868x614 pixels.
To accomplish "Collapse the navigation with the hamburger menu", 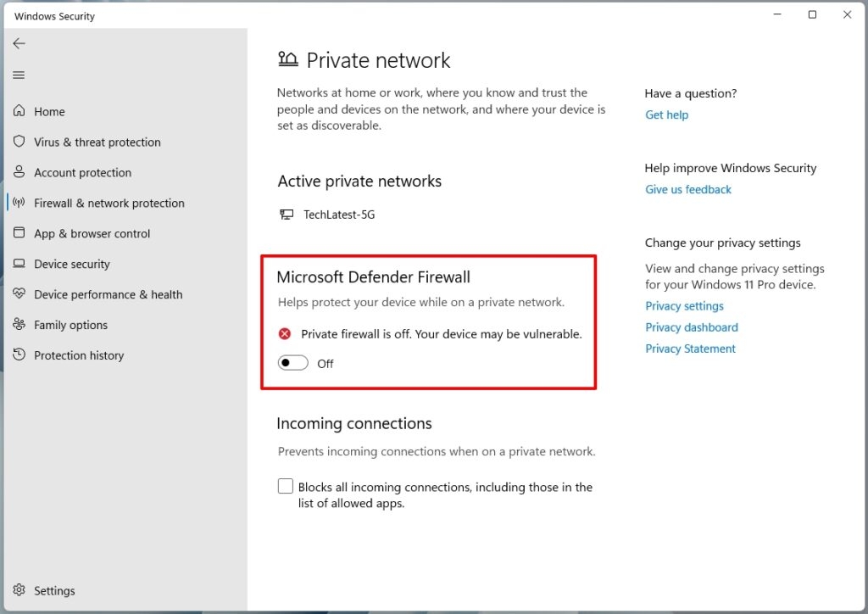I will coord(19,75).
